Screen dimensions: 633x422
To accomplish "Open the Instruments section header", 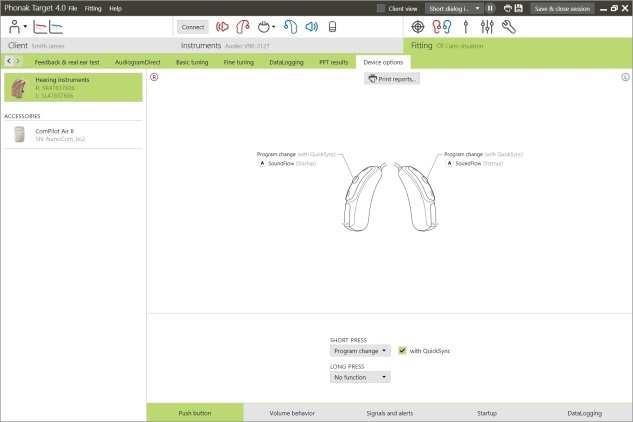I will pyautogui.click(x=201, y=45).
